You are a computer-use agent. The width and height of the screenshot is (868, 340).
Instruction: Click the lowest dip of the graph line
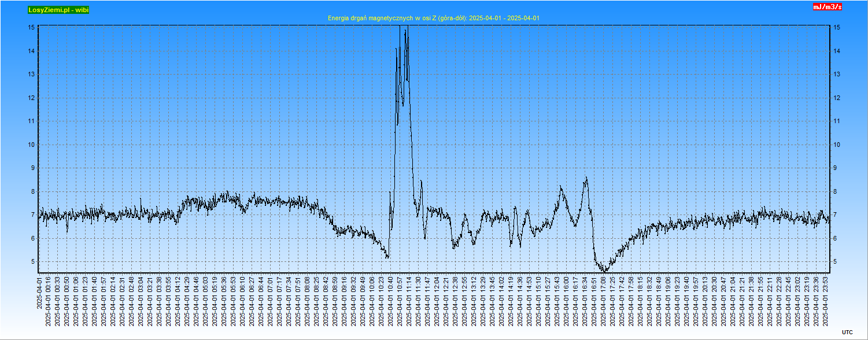coord(604,271)
